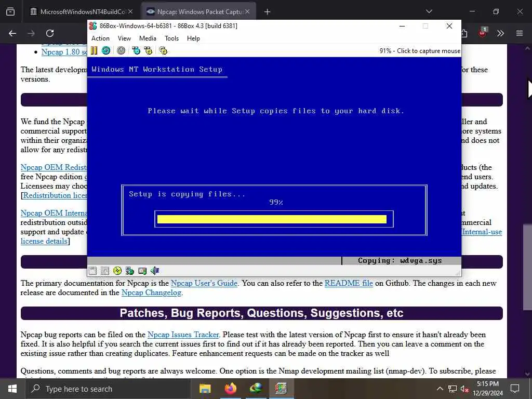
Task: Open the Npcap OEM Redist link
Action: [x=54, y=167]
